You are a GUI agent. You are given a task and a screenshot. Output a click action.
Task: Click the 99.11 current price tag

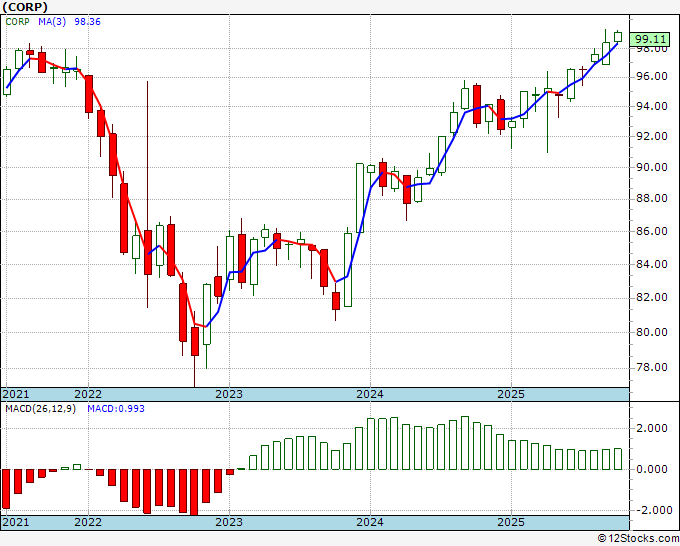(650, 39)
